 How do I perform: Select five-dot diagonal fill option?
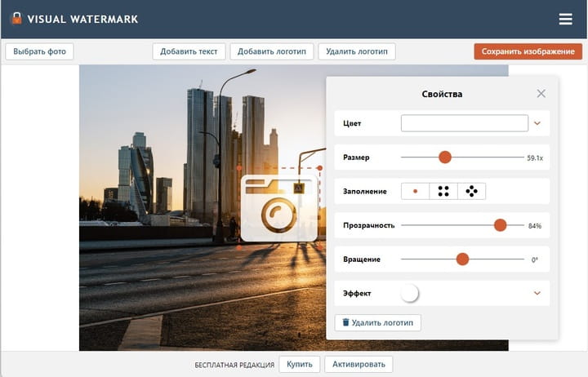(x=471, y=192)
